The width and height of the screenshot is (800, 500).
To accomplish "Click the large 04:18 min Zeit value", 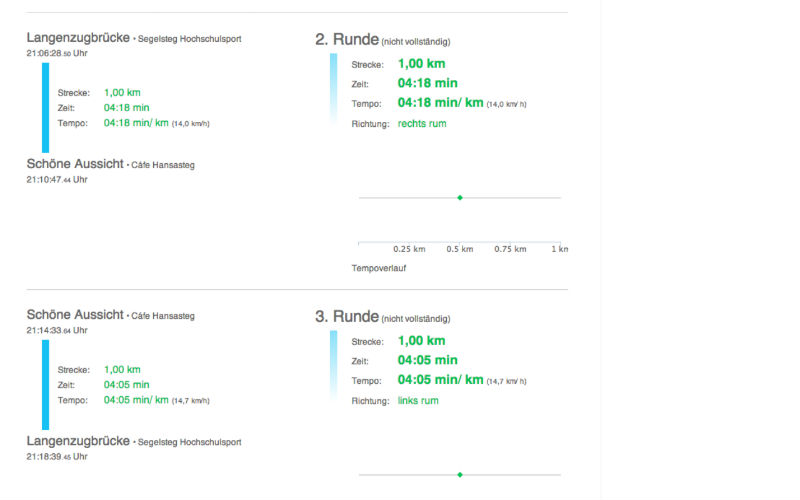I will [x=427, y=83].
